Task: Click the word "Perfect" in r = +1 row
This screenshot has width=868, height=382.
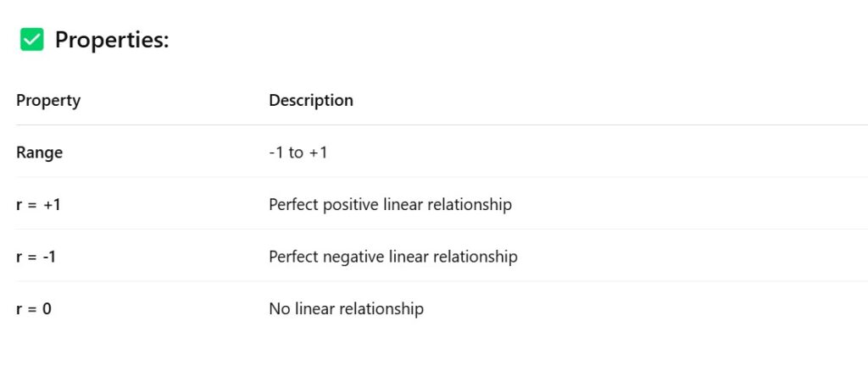Action: tap(293, 205)
